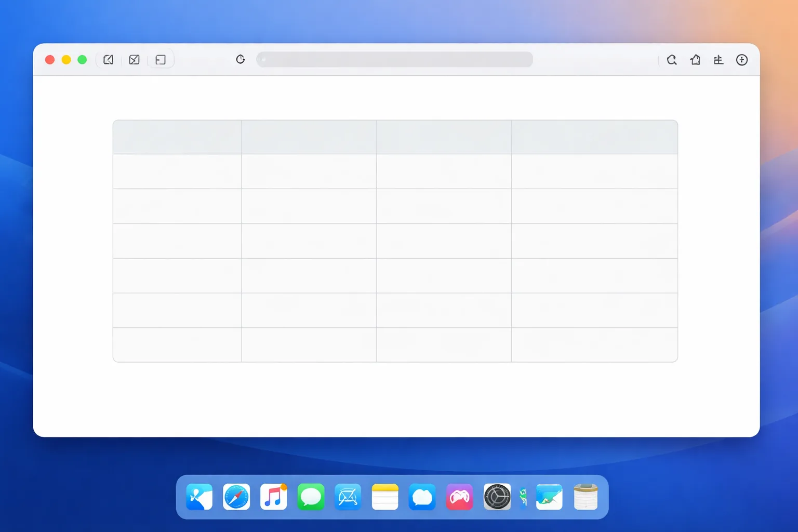798x532 pixels.
Task: Open the yellow-topped Notes app in the Dock
Action: tap(385, 497)
